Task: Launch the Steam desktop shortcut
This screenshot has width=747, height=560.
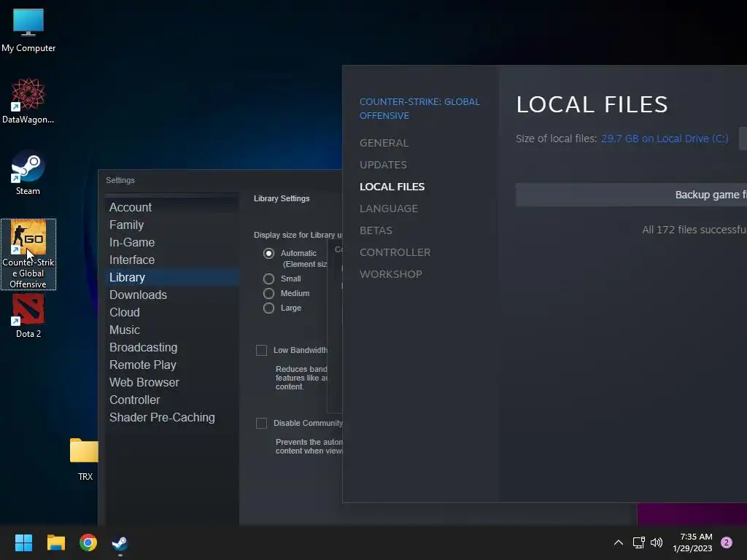Action: click(x=28, y=172)
